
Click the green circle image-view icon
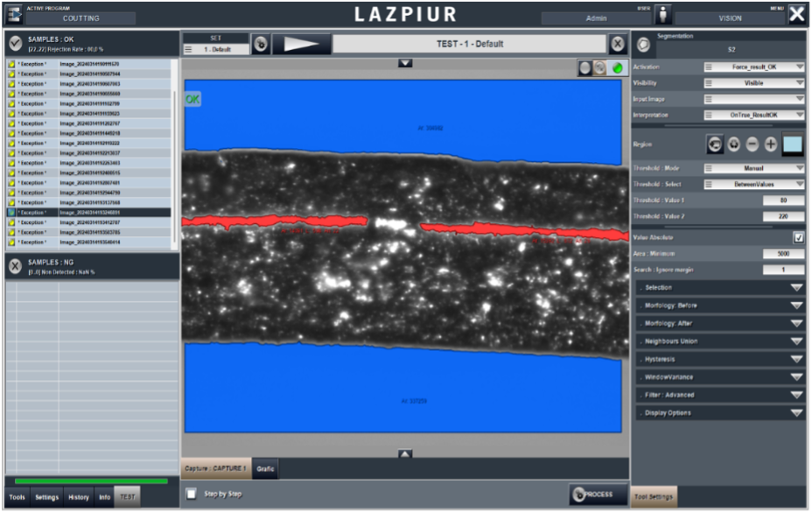pos(617,68)
